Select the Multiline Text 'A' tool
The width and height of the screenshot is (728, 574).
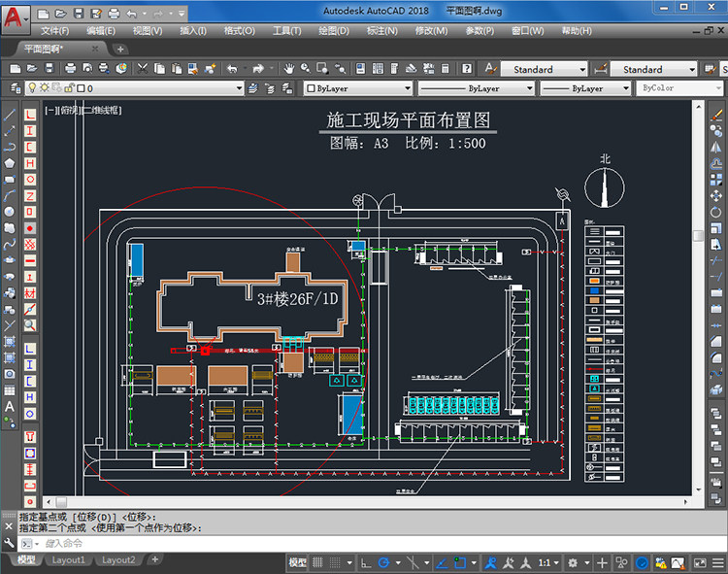(10, 406)
